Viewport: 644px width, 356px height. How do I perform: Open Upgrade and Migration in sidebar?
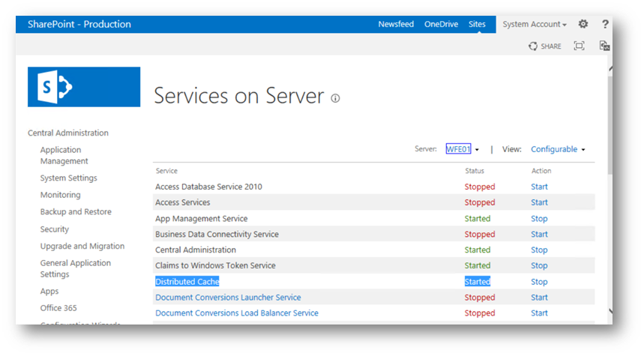point(82,246)
